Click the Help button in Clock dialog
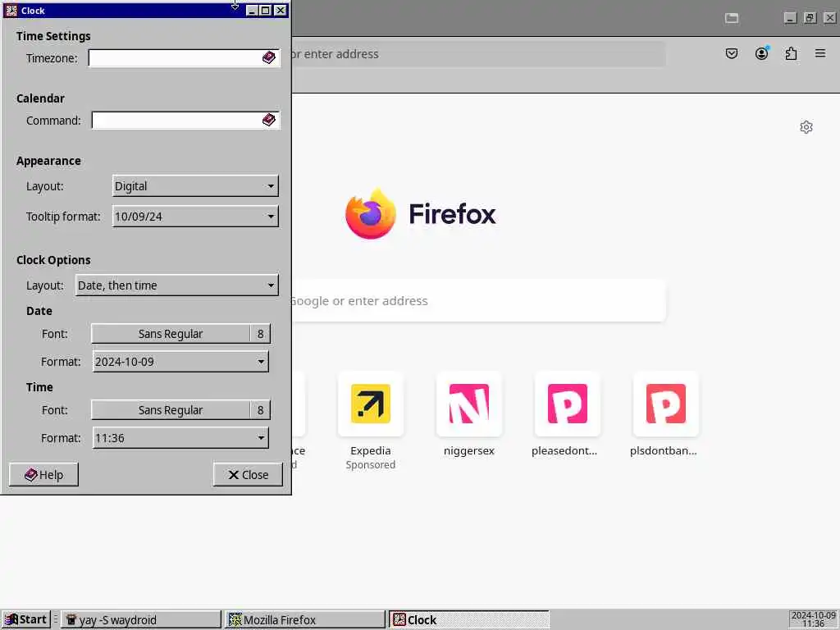 tap(44, 475)
